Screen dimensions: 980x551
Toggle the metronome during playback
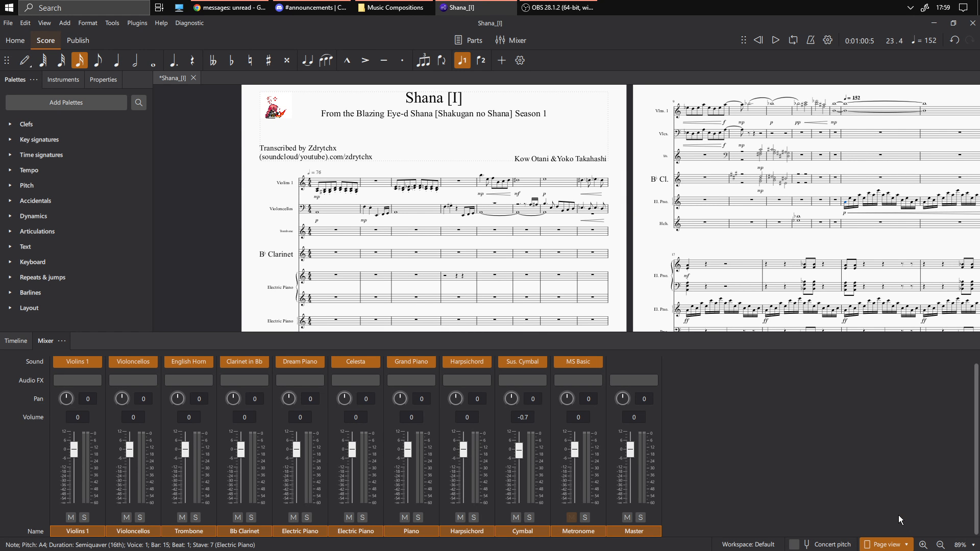point(811,40)
